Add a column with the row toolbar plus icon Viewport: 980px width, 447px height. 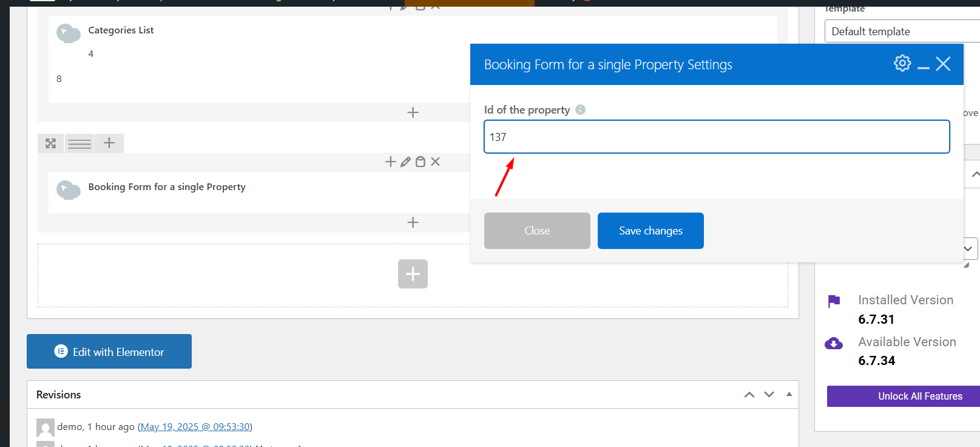pos(109,143)
